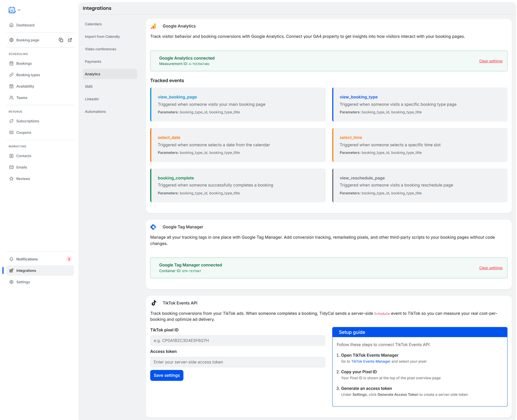Click the Subscriptions repeat icon

(x=11, y=121)
